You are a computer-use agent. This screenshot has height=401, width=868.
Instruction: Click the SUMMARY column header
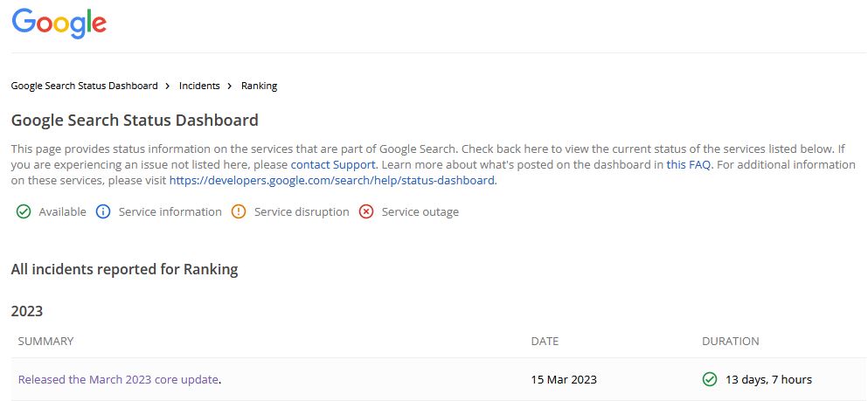pyautogui.click(x=45, y=341)
